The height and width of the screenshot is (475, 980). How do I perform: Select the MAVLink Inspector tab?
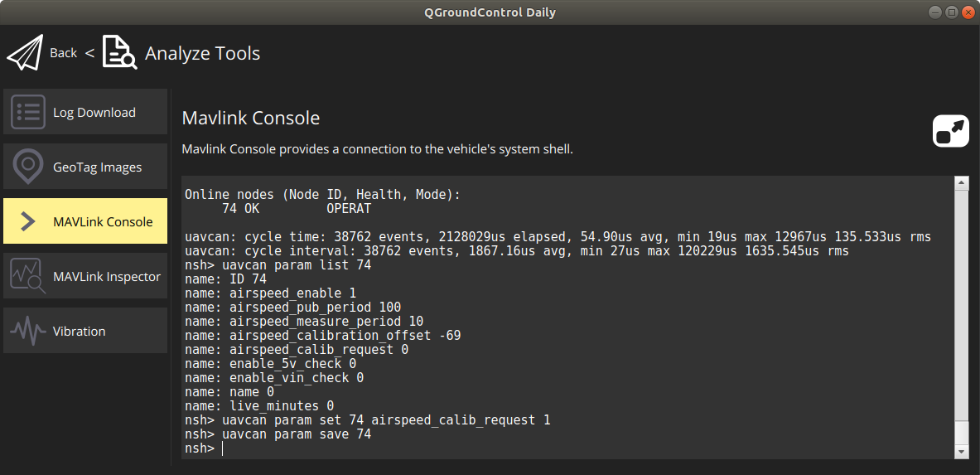click(85, 276)
